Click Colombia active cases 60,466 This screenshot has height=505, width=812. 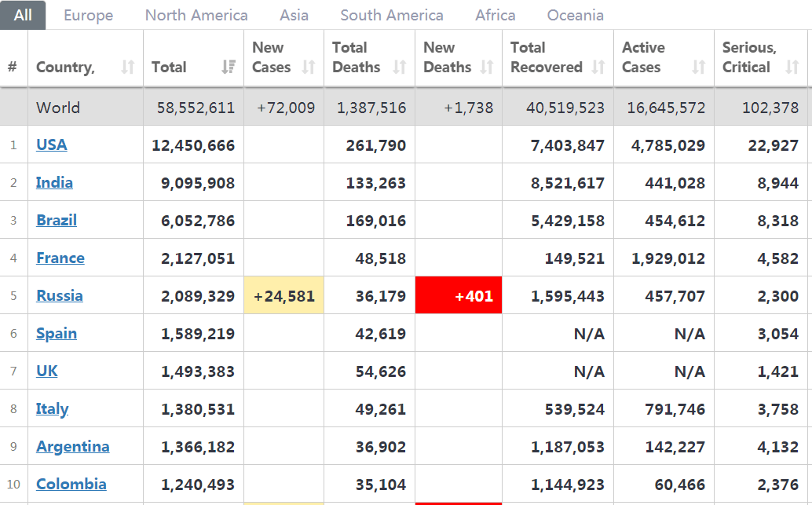click(x=679, y=485)
